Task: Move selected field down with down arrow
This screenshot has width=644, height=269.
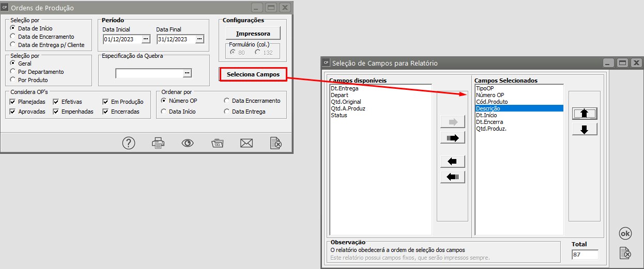Action: [585, 130]
